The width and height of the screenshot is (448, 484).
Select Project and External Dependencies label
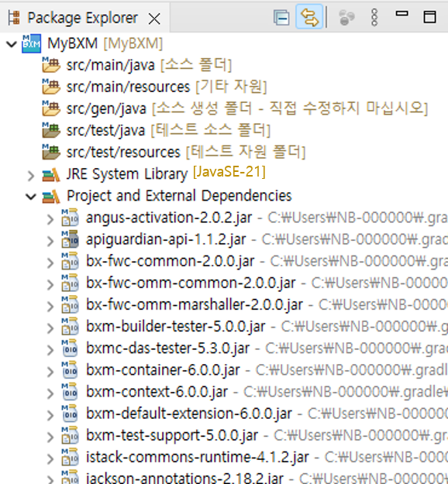[179, 196]
